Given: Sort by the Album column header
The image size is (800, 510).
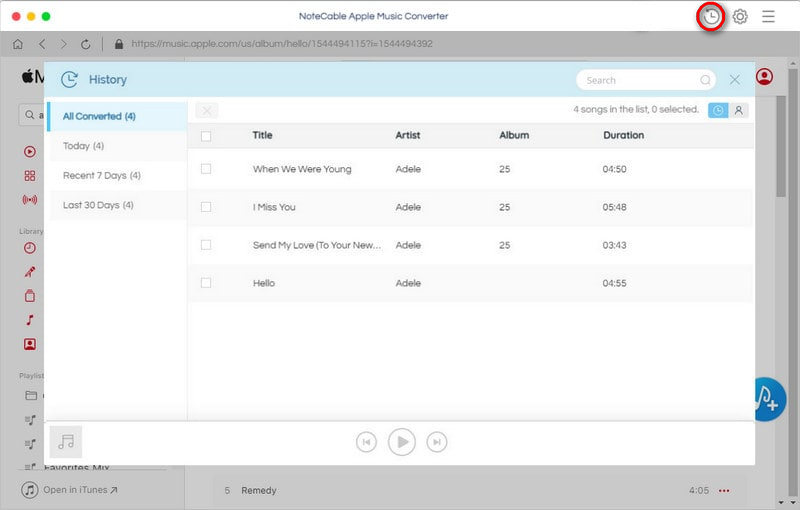Looking at the screenshot, I should [514, 135].
